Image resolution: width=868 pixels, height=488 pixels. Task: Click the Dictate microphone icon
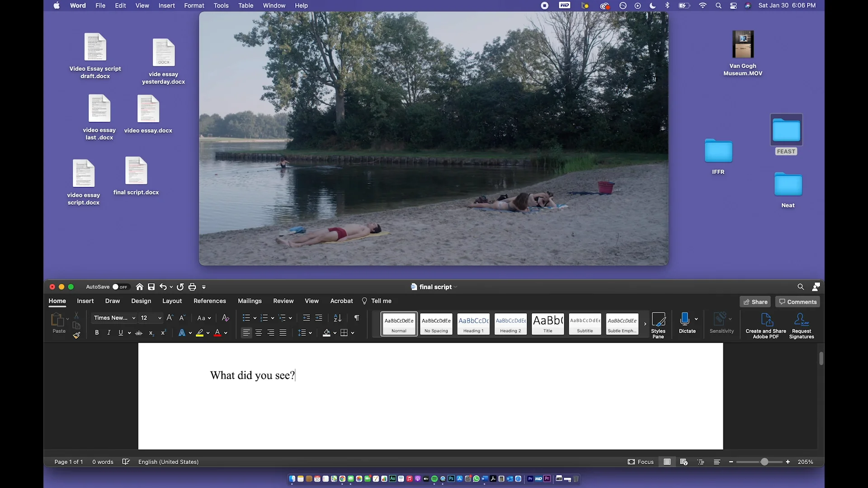coord(684,319)
